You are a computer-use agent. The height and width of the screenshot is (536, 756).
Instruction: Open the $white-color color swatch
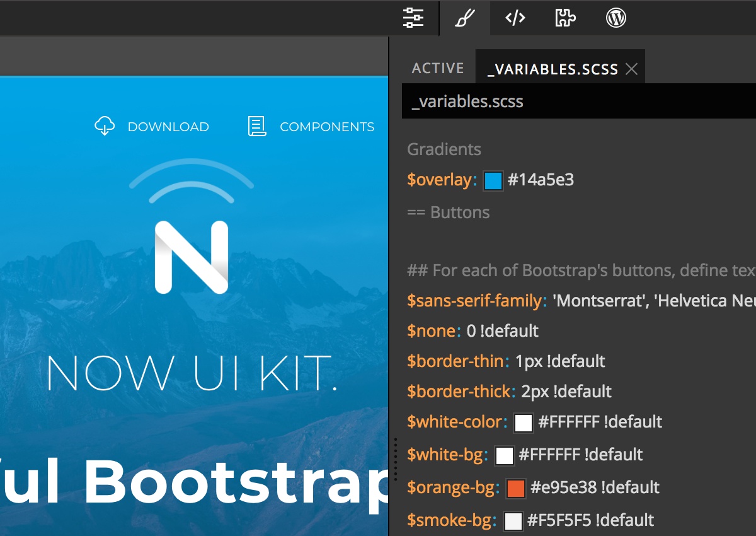coord(524,422)
